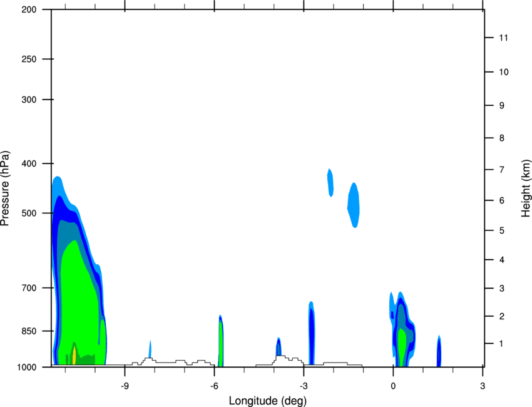This screenshot has height=407, width=532.
Task: Click the dark-blue column near longitude -3
Action: (312, 334)
